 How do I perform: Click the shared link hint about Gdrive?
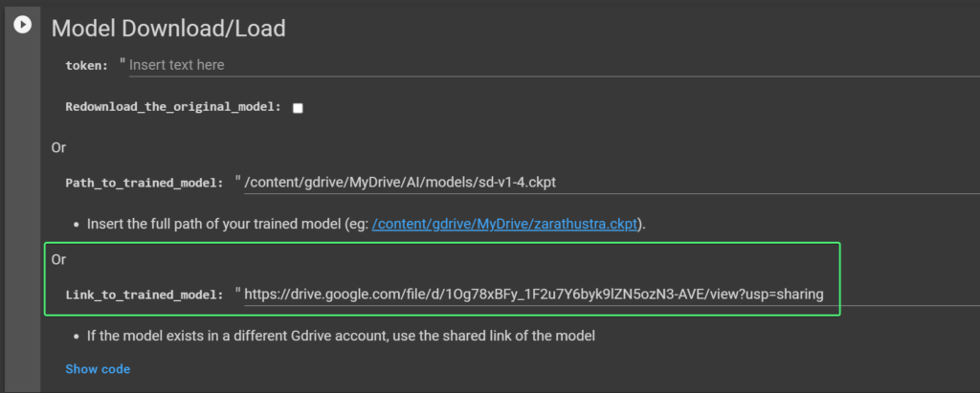pos(341,337)
